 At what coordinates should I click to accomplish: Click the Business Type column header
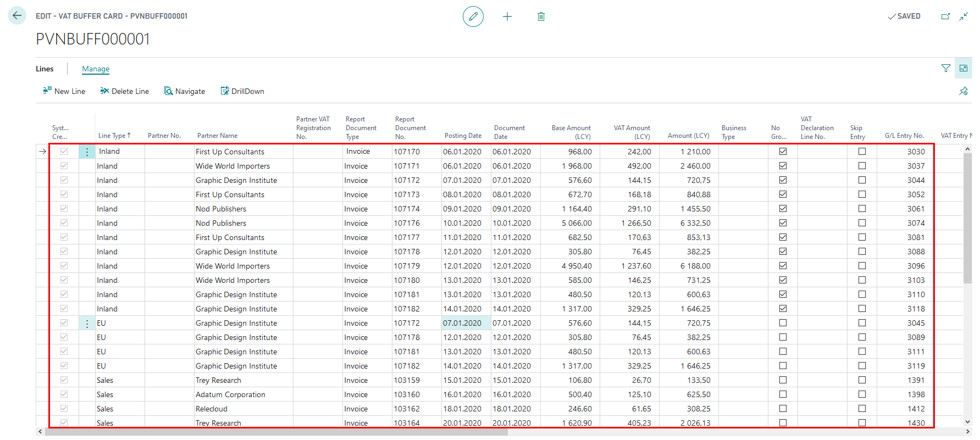pos(734,132)
